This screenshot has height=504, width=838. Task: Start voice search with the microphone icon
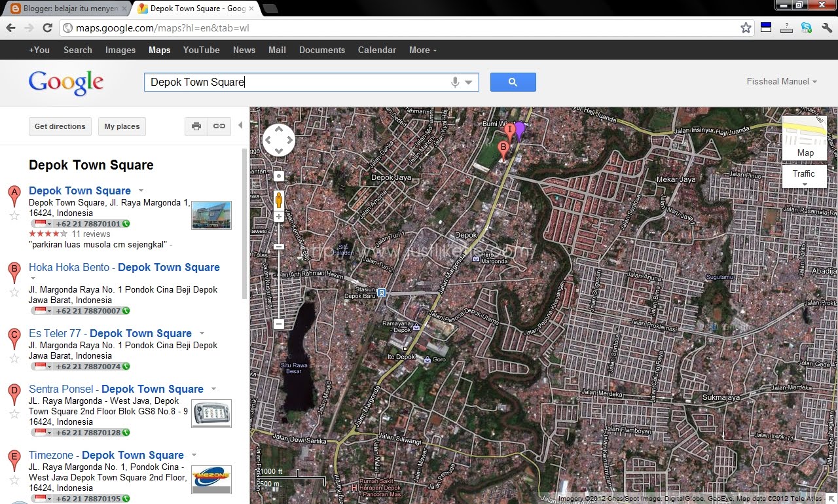455,82
